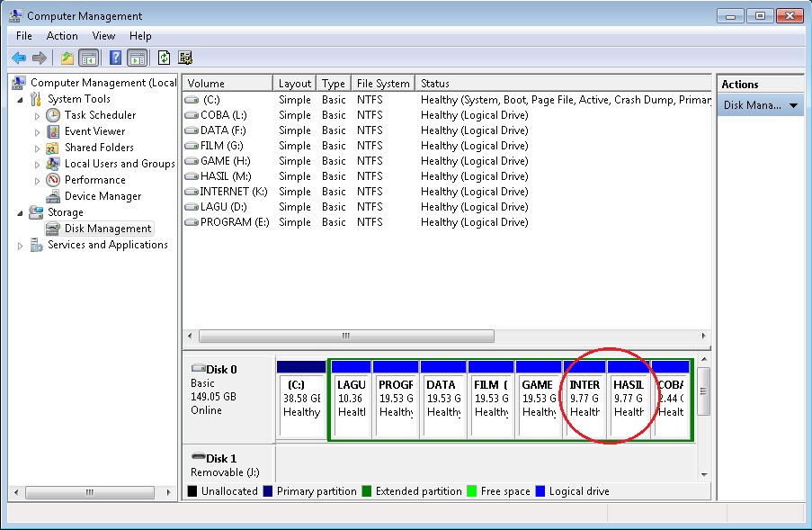The image size is (812, 530).
Task: Click the Shared Folders icon
Action: pyautogui.click(x=52, y=148)
